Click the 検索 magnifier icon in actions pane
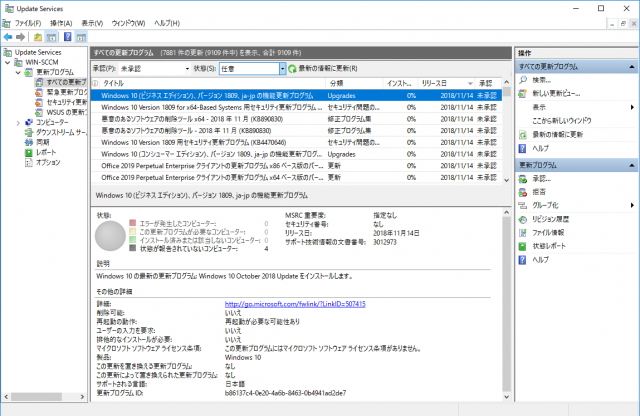This screenshot has width=640, height=416. tap(524, 79)
